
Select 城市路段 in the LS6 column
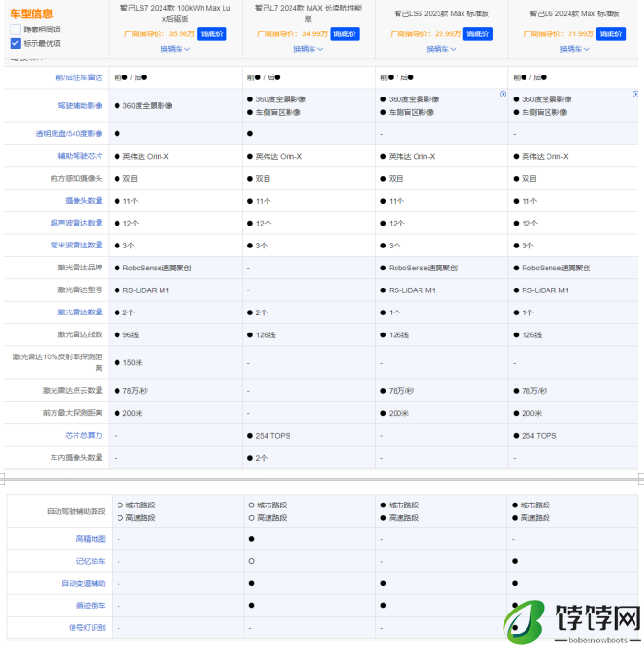click(x=403, y=505)
